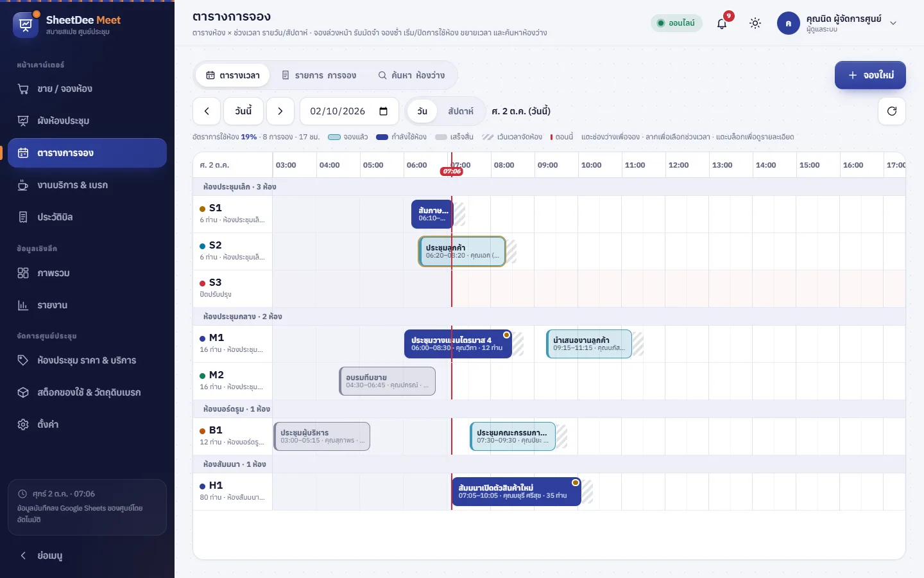Open the S1 สัมภาษ... booking block
Image resolution: width=924 pixels, height=578 pixels.
click(x=432, y=214)
